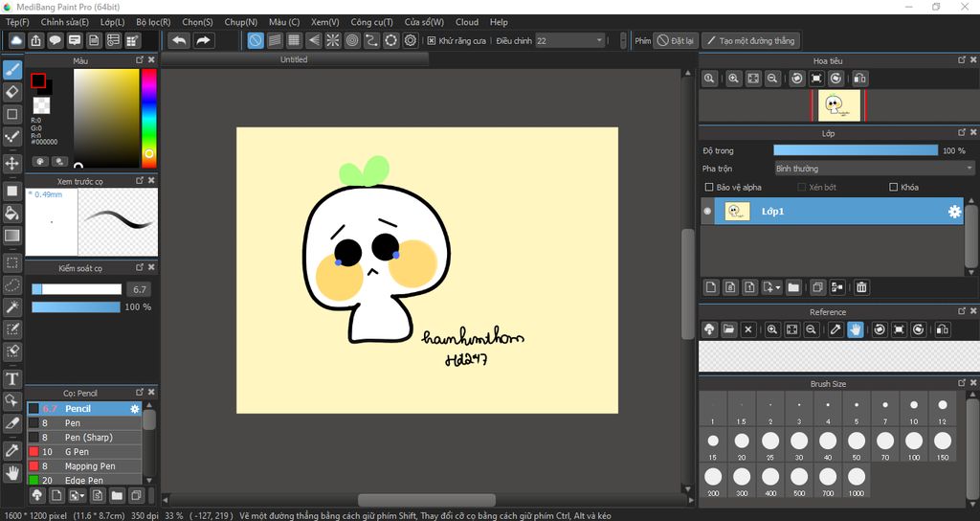The image size is (980, 521).
Task: Select the Eraser tool
Action: pyautogui.click(x=11, y=92)
